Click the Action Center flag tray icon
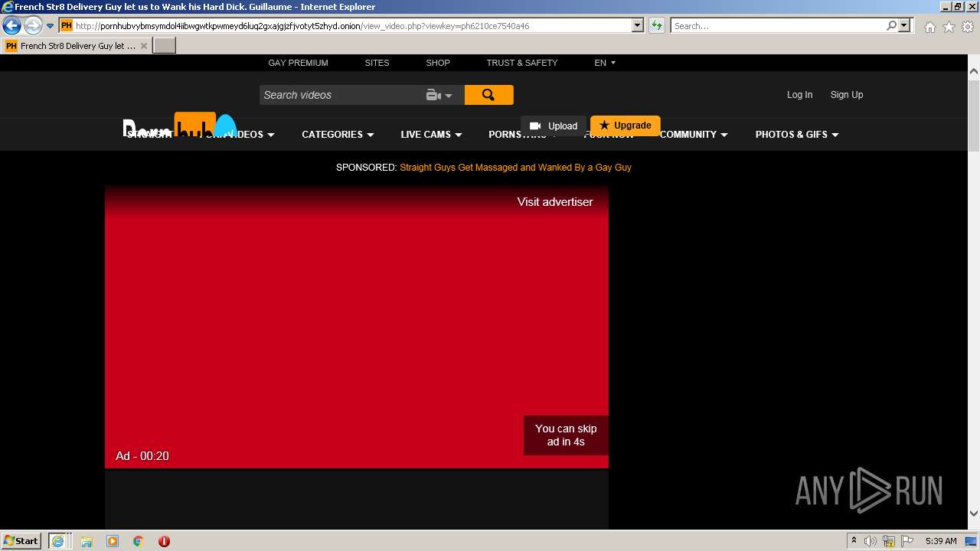This screenshot has width=980, height=551. point(907,541)
